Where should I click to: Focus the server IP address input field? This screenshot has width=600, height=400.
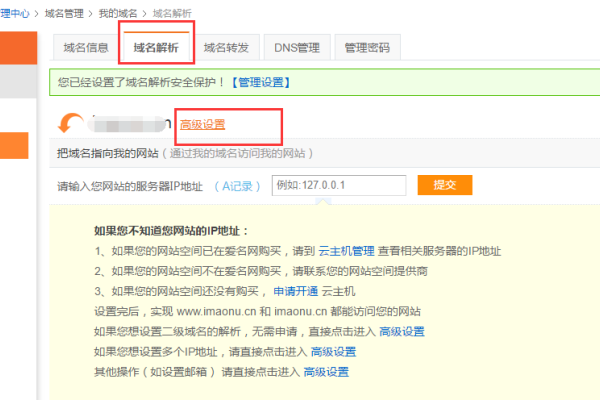(x=337, y=186)
